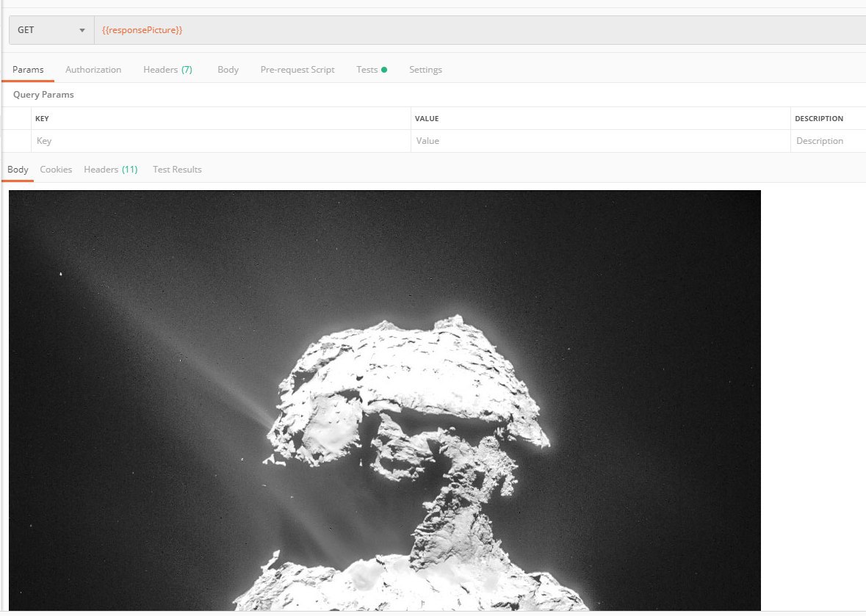Screen dimensions: 866x616
Task: Click the Value input field
Action: click(x=600, y=141)
